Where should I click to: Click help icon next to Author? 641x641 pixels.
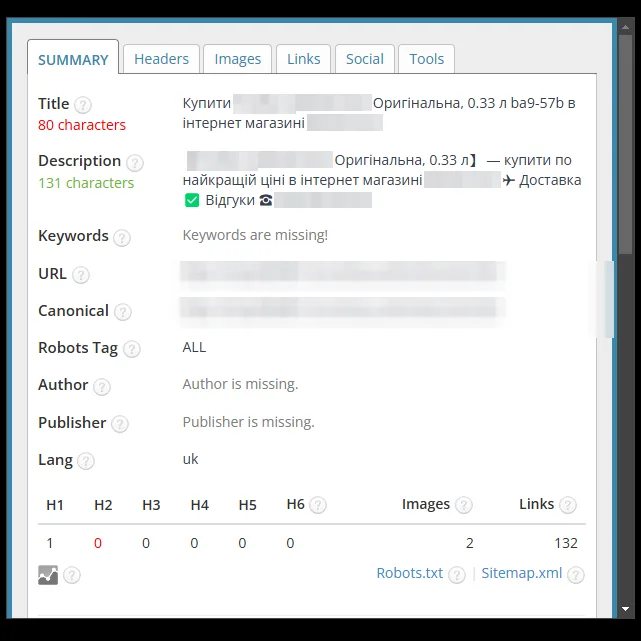tap(102, 386)
